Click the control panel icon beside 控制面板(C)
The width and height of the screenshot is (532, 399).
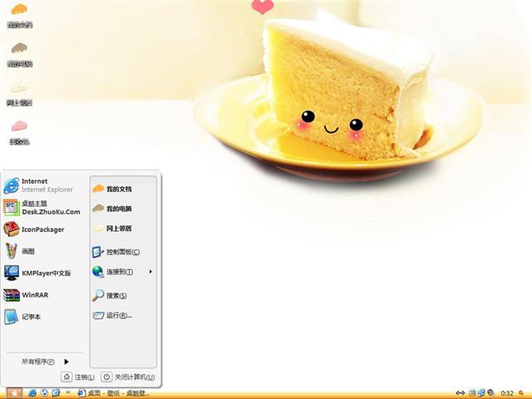tap(98, 252)
